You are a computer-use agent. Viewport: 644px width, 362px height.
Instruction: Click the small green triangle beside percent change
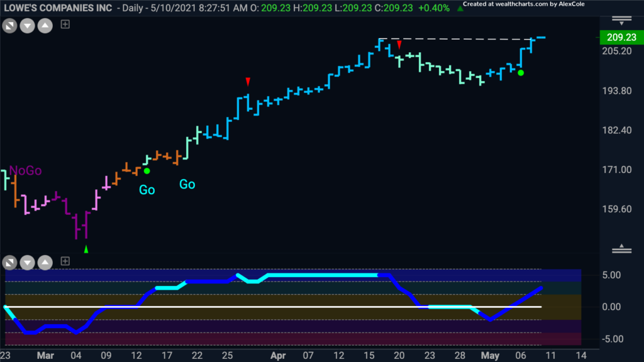(460, 8)
